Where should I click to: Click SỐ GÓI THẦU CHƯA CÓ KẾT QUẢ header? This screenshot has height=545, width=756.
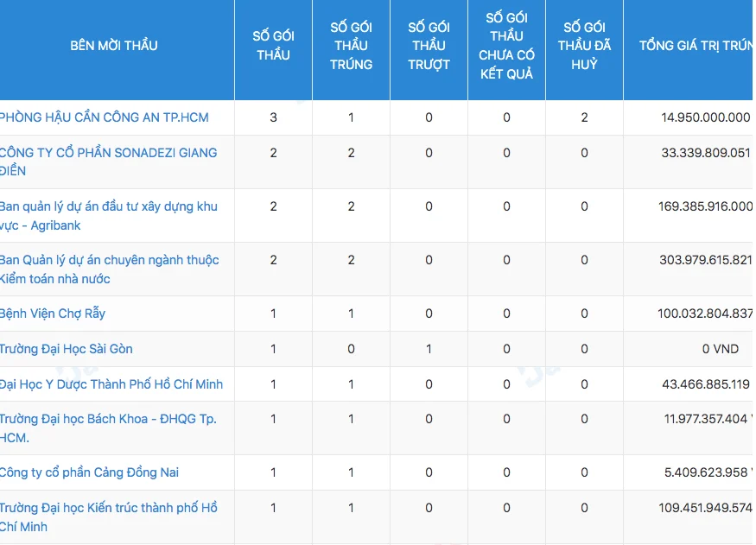pyautogui.click(x=506, y=45)
